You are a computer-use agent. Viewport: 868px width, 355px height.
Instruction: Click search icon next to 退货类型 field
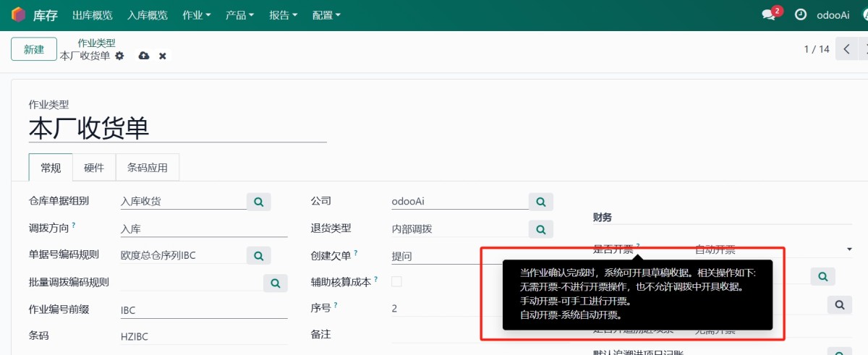[x=540, y=229]
